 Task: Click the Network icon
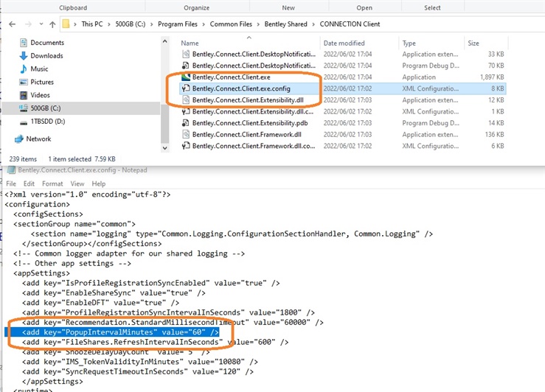click(18, 139)
